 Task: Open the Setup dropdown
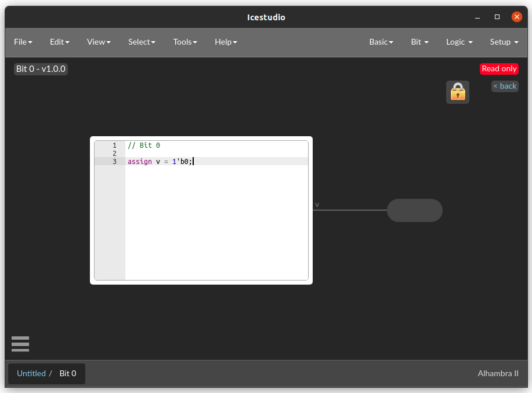[502, 42]
